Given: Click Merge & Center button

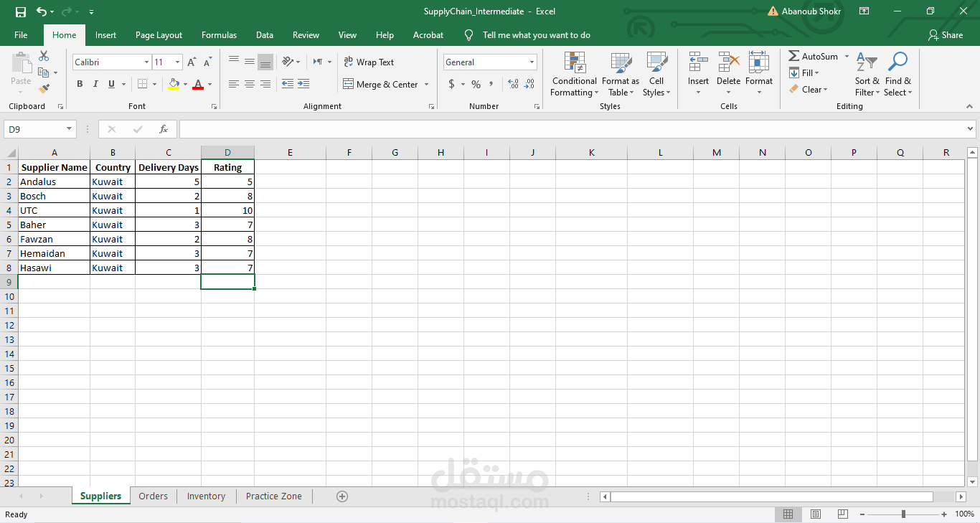Looking at the screenshot, I should [381, 85].
